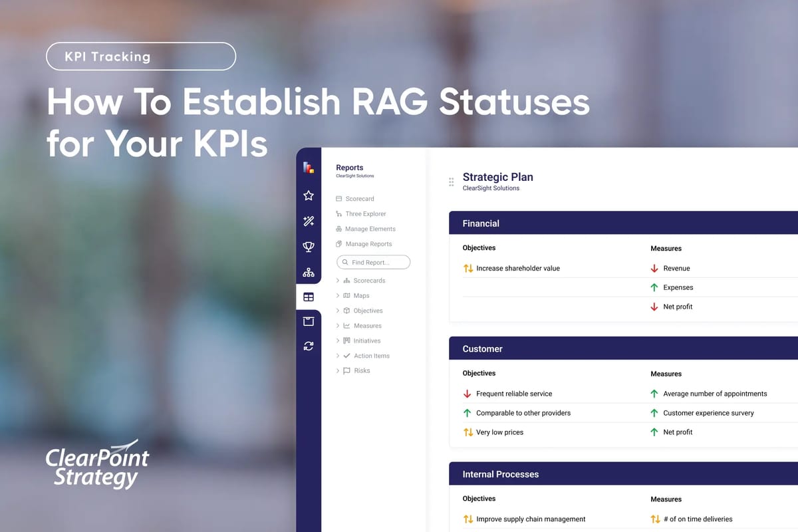Click the drag handle beside Strategic Plan
Viewport: 798px width, 532px height.
tap(452, 182)
